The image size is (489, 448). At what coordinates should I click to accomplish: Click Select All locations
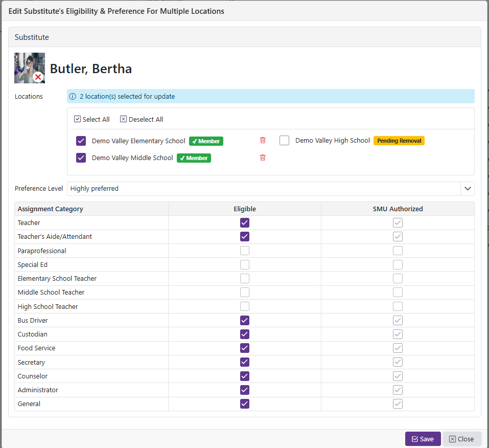(92, 119)
